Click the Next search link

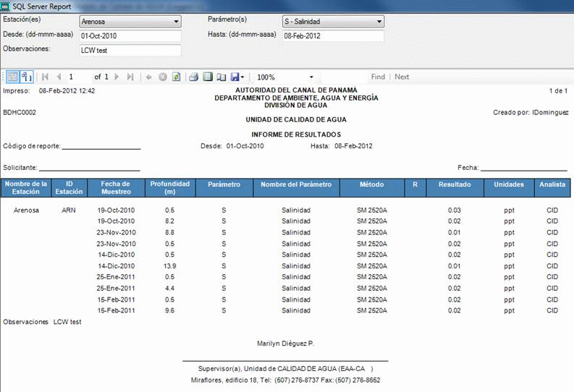click(402, 77)
